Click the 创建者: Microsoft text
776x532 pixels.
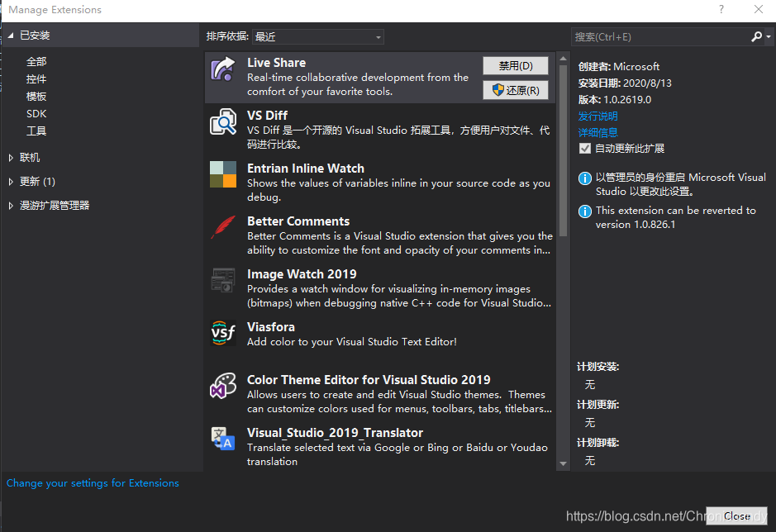coord(619,66)
